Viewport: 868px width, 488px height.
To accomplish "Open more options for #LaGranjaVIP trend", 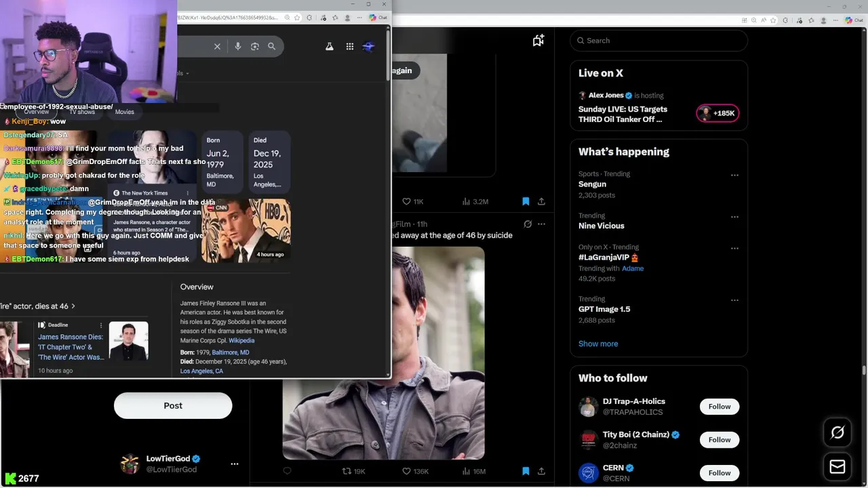I will (734, 248).
